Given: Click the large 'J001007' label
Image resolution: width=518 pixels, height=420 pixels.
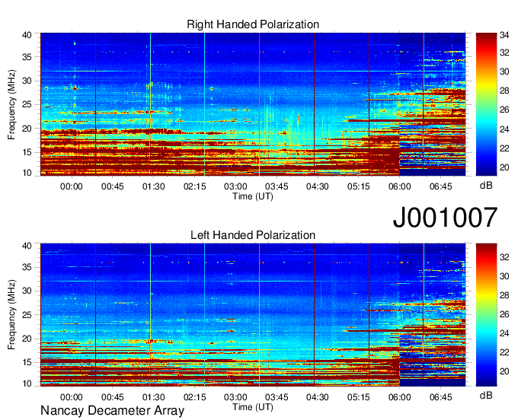Looking at the screenshot, I should pyautogui.click(x=445, y=218).
